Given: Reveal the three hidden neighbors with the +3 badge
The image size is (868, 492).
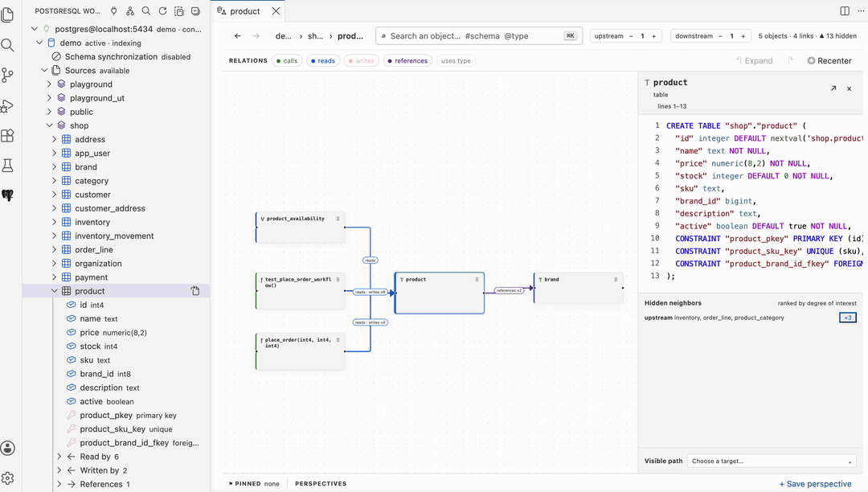Looking at the screenshot, I should point(848,318).
